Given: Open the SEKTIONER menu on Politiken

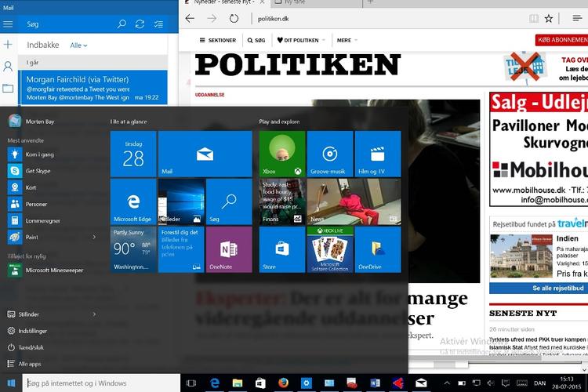Looking at the screenshot, I should click(218, 40).
